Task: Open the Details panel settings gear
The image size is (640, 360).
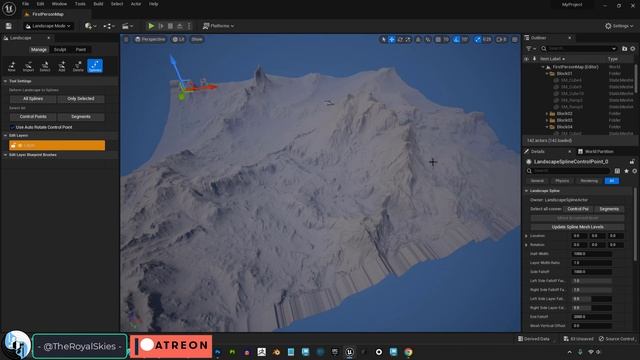Action: [634, 171]
